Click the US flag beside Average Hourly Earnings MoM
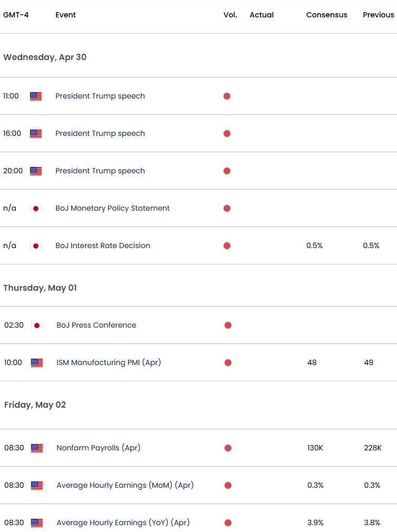397x532 pixels. pos(35,486)
